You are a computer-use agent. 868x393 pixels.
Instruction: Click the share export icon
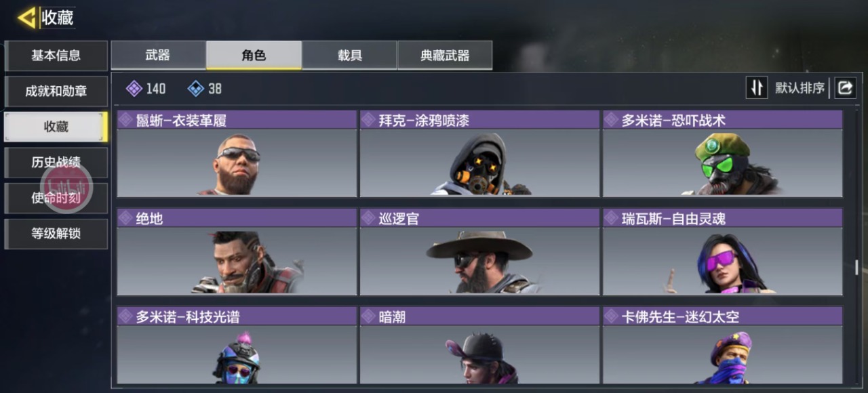click(x=845, y=87)
